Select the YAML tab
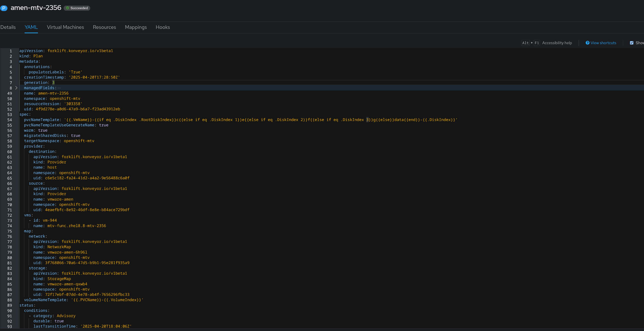Screen dimensions: 644x331 coord(31,27)
